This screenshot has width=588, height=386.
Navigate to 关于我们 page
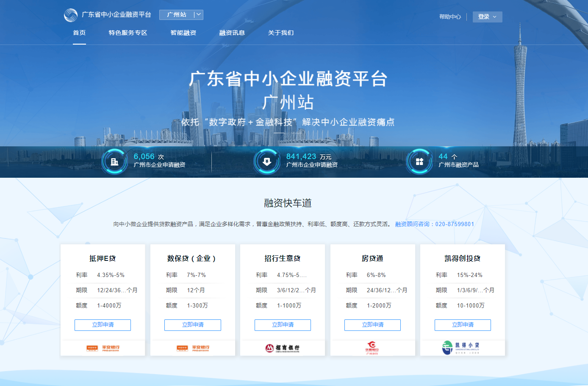tap(281, 33)
